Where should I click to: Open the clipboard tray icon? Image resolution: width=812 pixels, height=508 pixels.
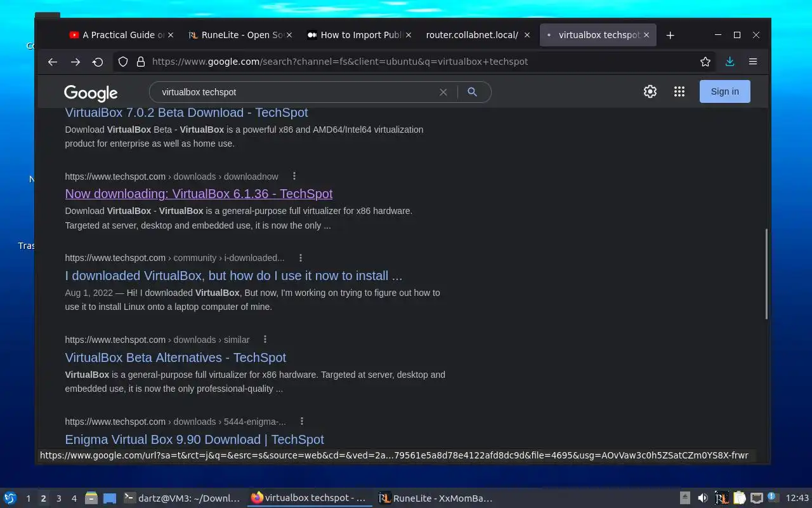click(x=739, y=498)
